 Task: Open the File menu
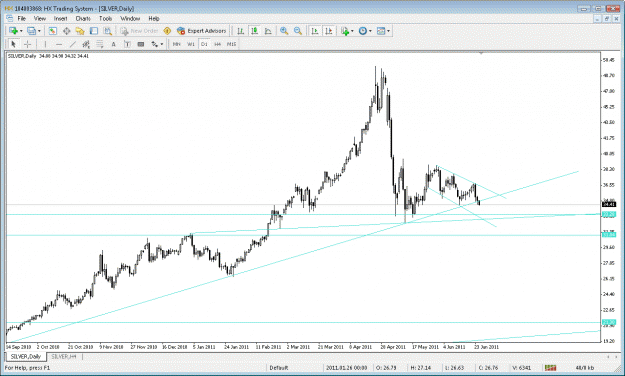(x=22, y=18)
